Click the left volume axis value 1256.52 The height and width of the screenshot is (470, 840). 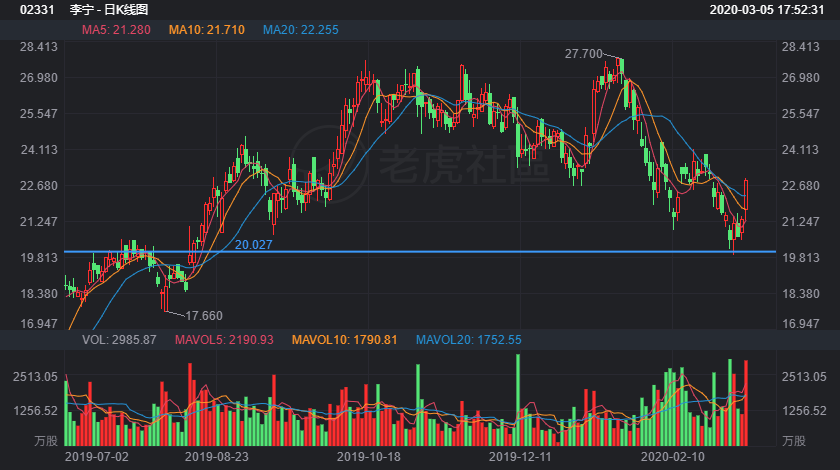point(35,411)
